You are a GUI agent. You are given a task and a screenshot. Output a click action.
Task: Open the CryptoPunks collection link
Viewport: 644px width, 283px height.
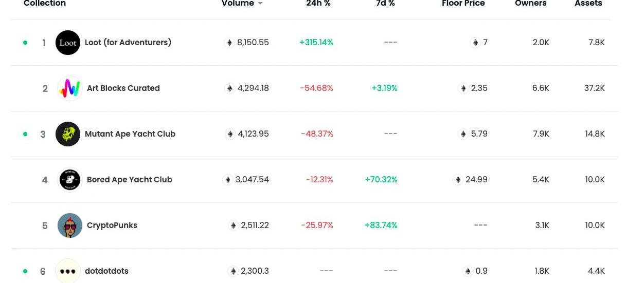(x=112, y=225)
